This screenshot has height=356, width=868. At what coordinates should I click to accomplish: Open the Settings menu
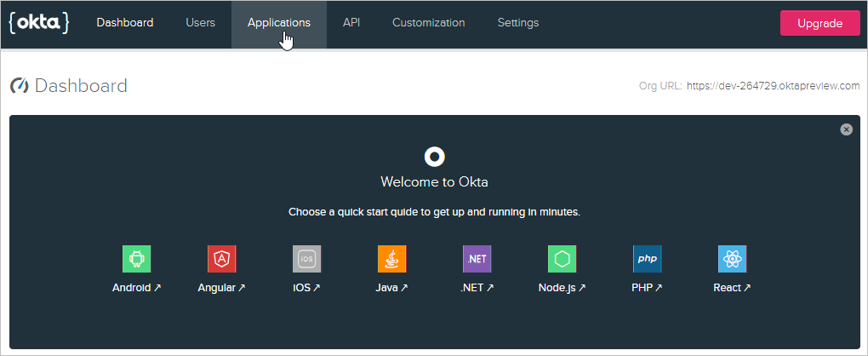pyautogui.click(x=518, y=23)
